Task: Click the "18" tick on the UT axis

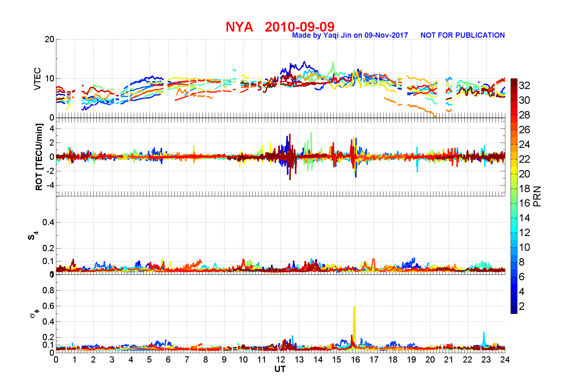Action: click(393, 360)
